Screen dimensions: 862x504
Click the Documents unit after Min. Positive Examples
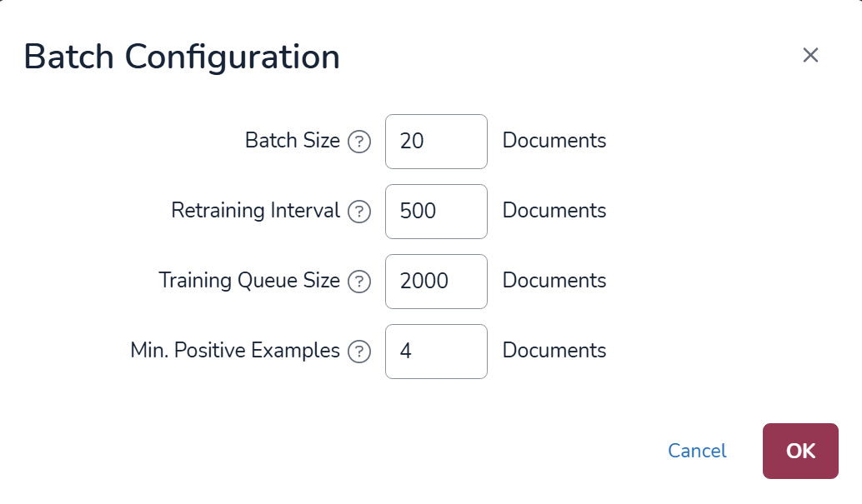554,351
